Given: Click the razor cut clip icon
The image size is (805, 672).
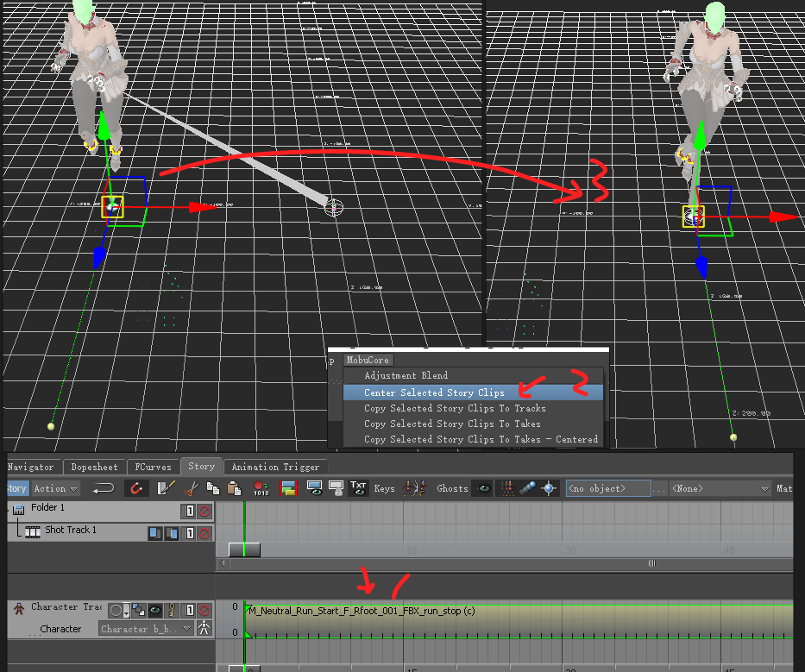Looking at the screenshot, I should [x=191, y=489].
